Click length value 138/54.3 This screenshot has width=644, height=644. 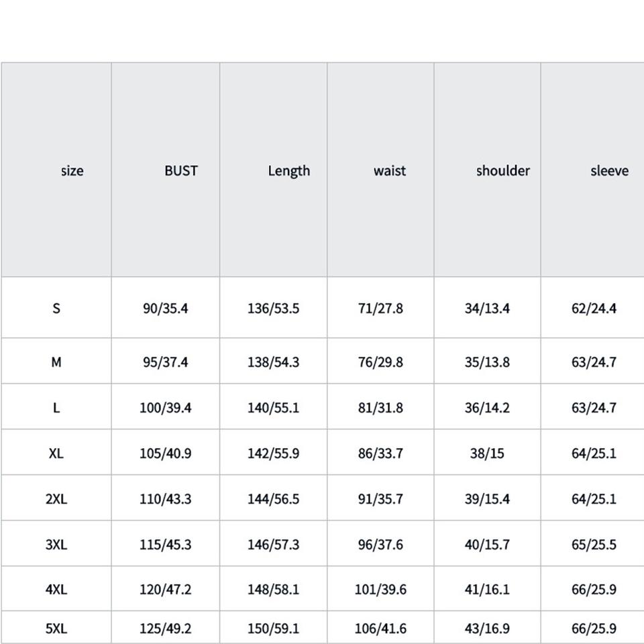(x=273, y=362)
